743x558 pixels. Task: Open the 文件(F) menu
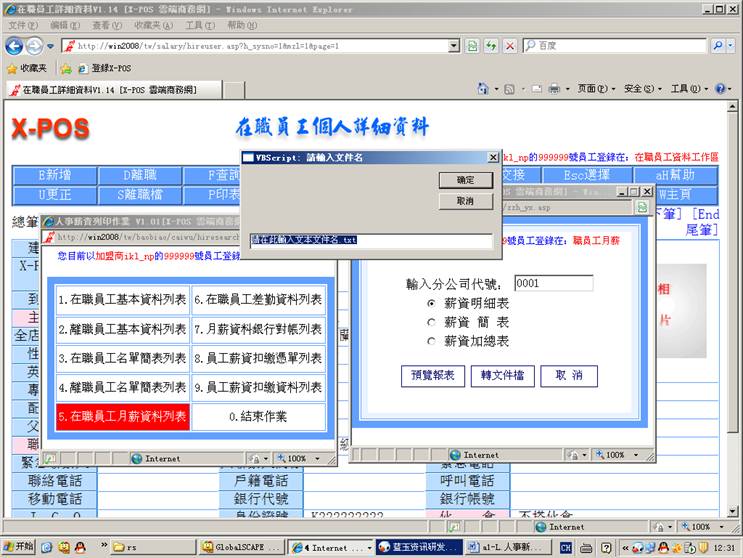point(23,25)
